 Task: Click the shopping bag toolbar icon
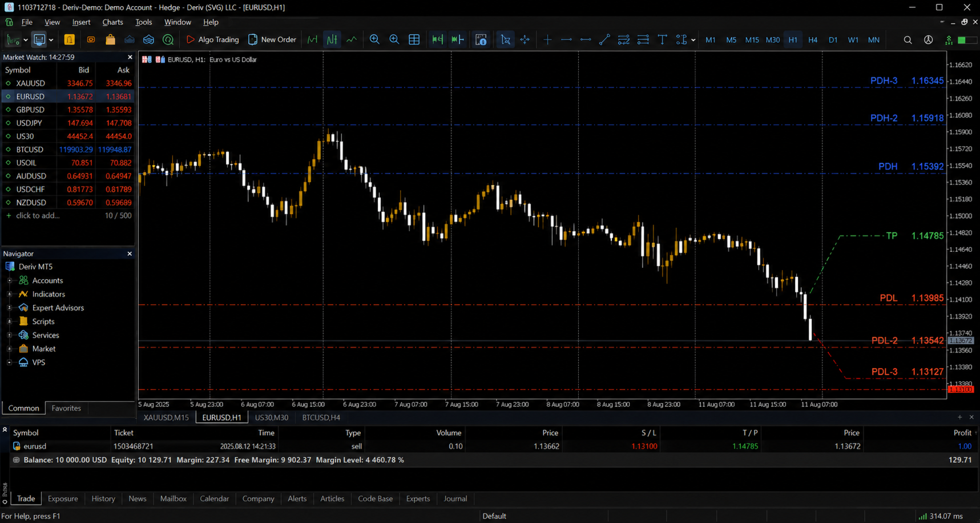[110, 40]
